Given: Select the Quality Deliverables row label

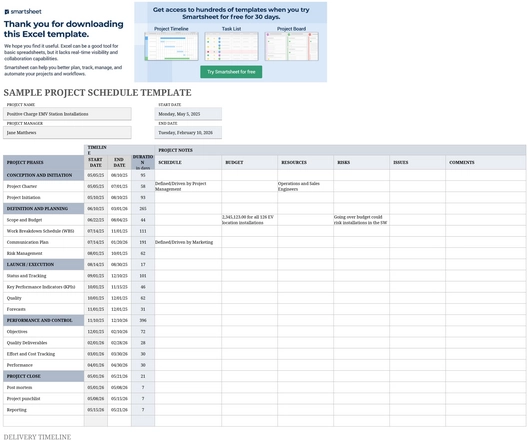Looking at the screenshot, I should pos(44,343).
